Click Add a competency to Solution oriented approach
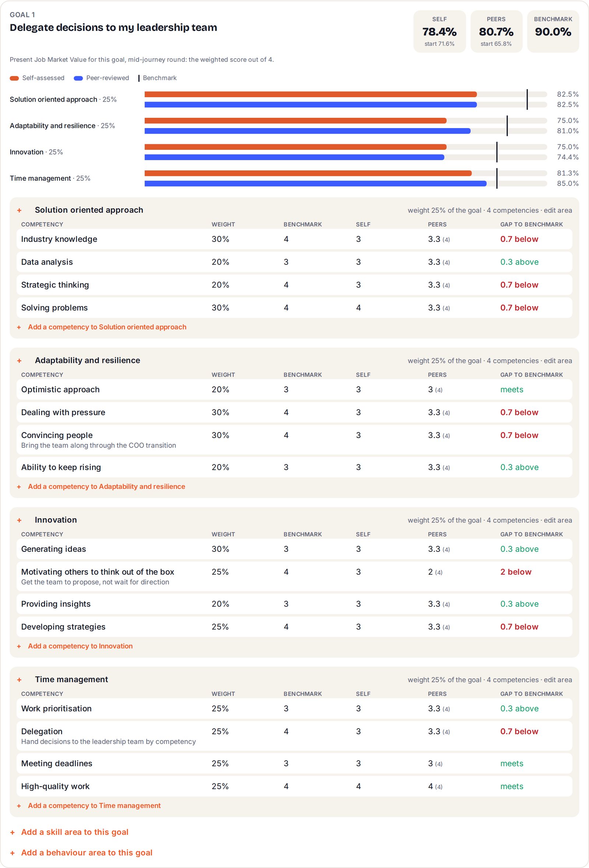This screenshot has height=868, width=589. click(x=102, y=327)
